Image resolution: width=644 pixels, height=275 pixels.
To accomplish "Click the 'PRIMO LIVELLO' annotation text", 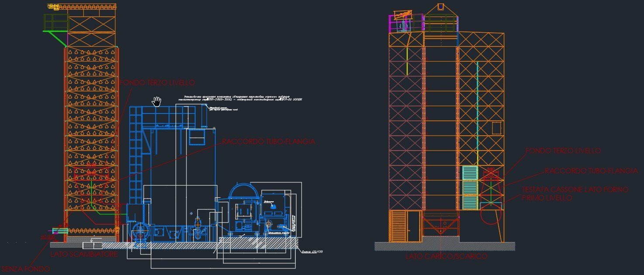I will tap(547, 198).
